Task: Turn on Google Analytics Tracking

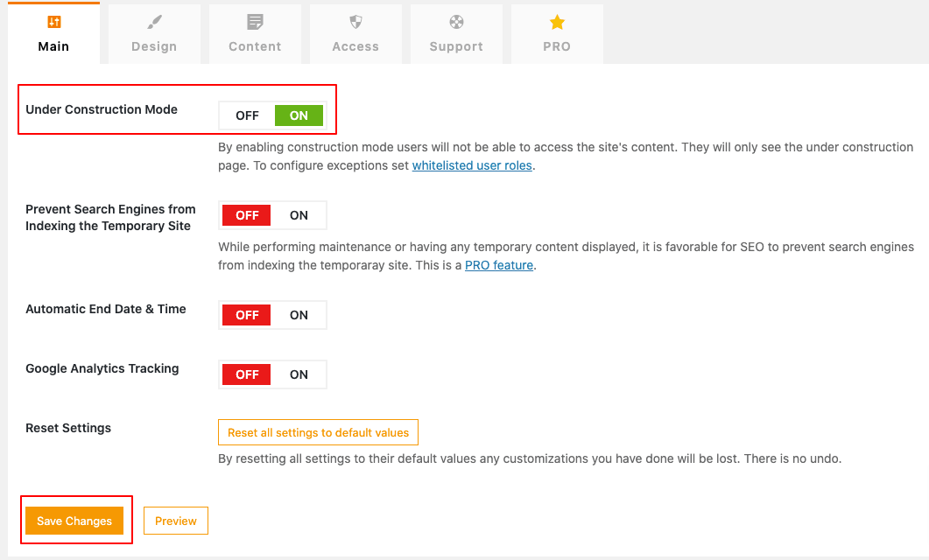Action: click(299, 374)
